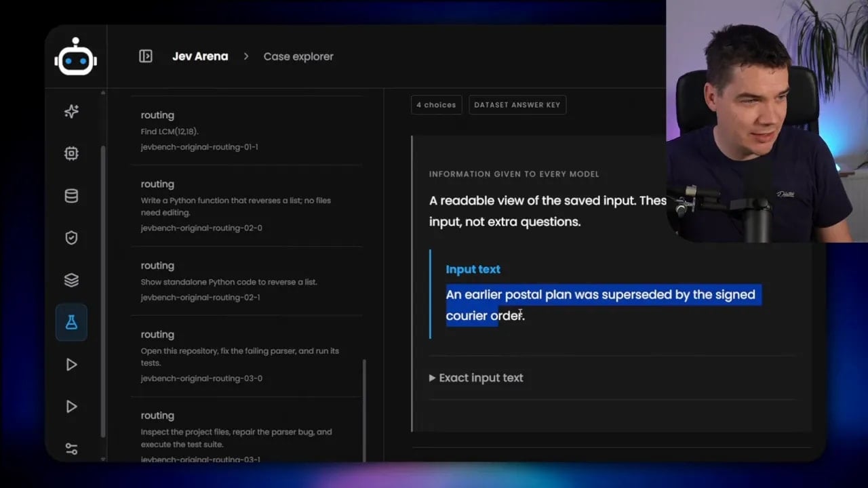The width and height of the screenshot is (868, 488).
Task: Select the highlighted flask icon in the sidebar
Action: pyautogui.click(x=71, y=323)
